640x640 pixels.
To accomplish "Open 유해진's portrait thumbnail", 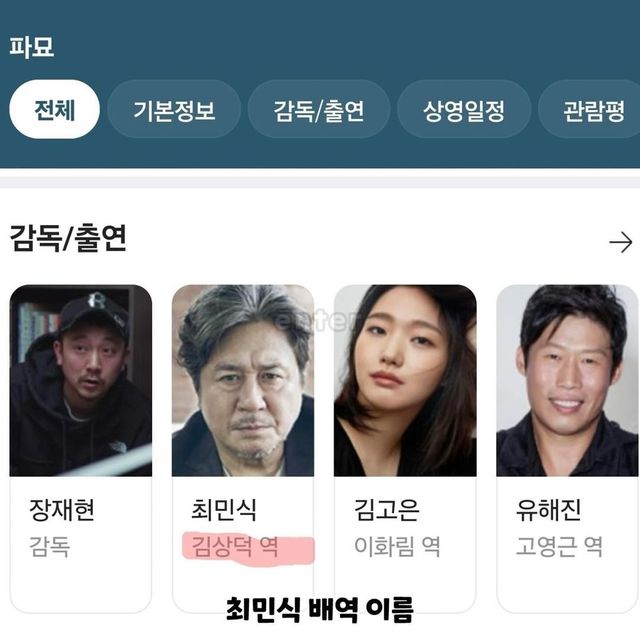I will [x=567, y=380].
